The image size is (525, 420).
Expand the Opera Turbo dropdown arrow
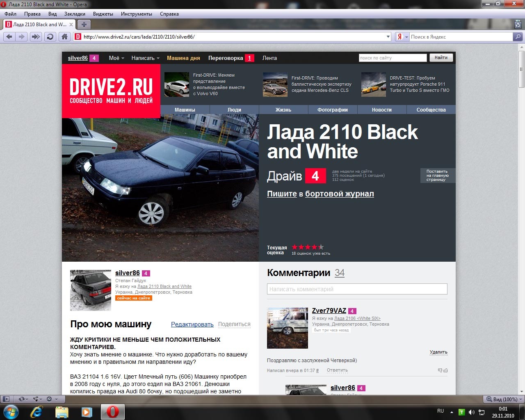pyautogui.click(x=56, y=399)
